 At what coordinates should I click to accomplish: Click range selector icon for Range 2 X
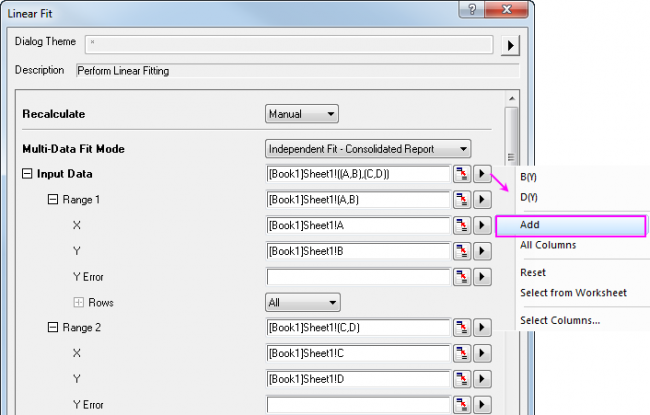(x=462, y=353)
